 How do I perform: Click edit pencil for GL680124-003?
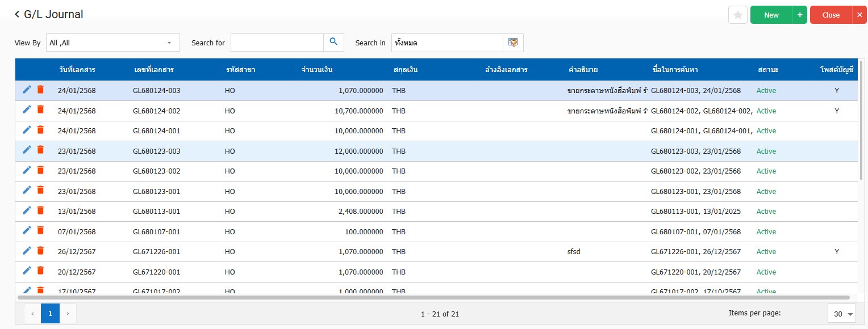click(27, 90)
